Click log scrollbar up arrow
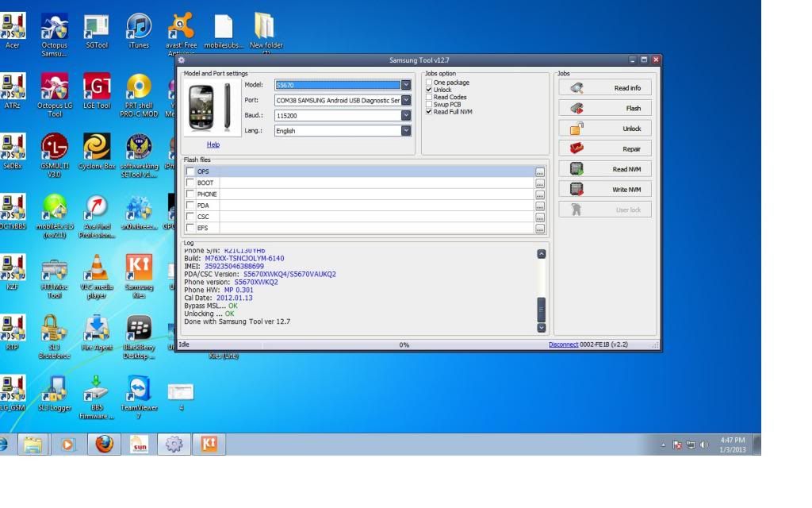This screenshot has height=508, width=812. pos(541,254)
